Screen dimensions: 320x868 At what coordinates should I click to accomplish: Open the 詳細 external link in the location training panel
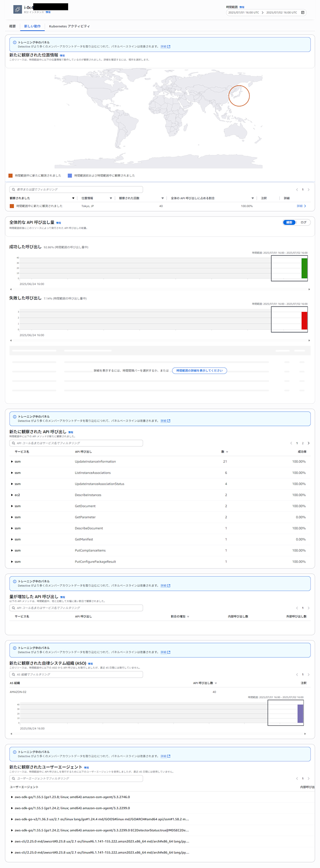point(165,46)
